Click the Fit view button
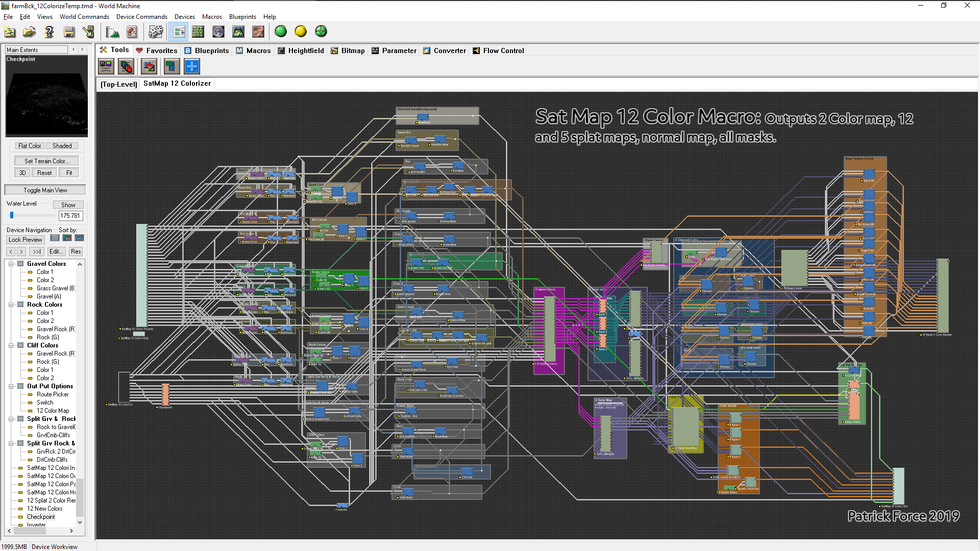The height and width of the screenshot is (551, 980). point(69,173)
